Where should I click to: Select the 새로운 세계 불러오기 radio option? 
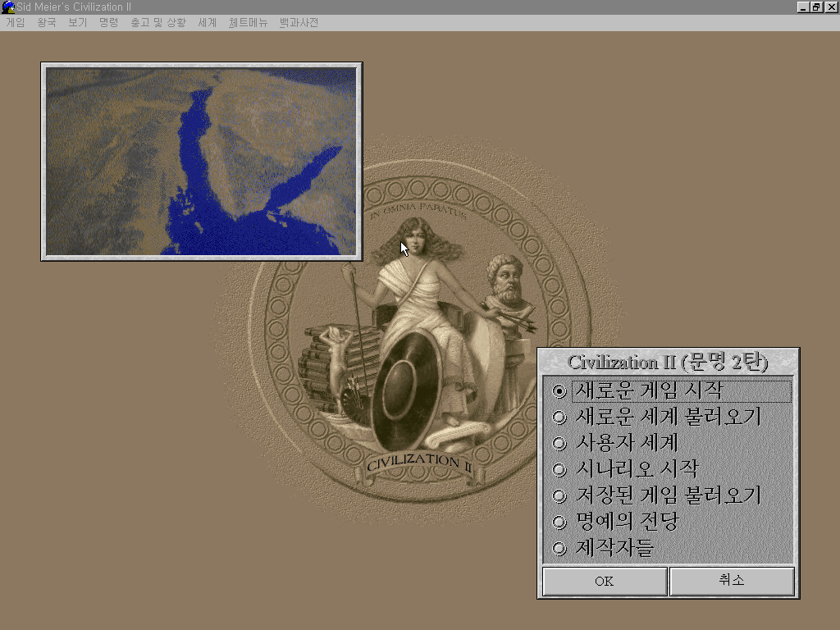click(x=657, y=417)
